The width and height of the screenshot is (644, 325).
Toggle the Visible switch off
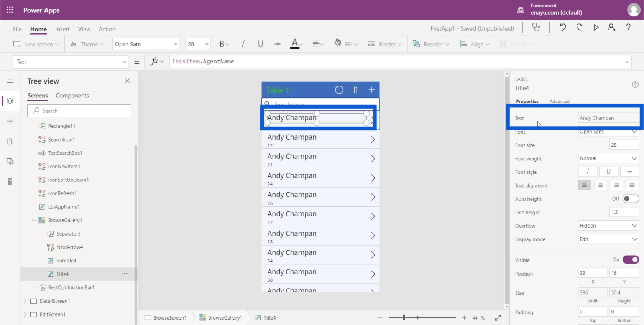[631, 260]
